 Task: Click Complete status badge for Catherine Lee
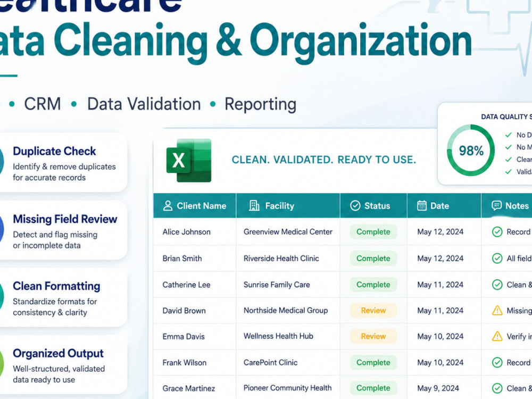[373, 284]
